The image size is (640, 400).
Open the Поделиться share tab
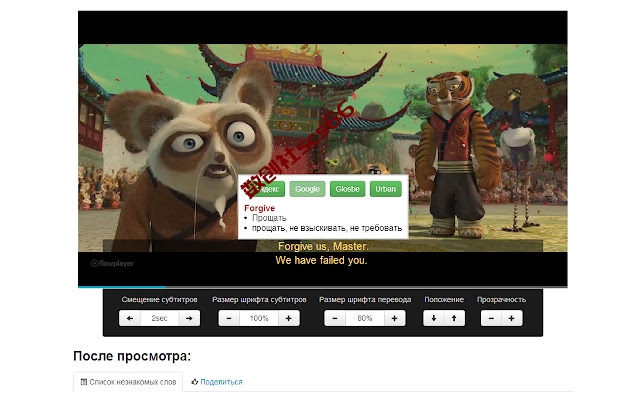(217, 382)
